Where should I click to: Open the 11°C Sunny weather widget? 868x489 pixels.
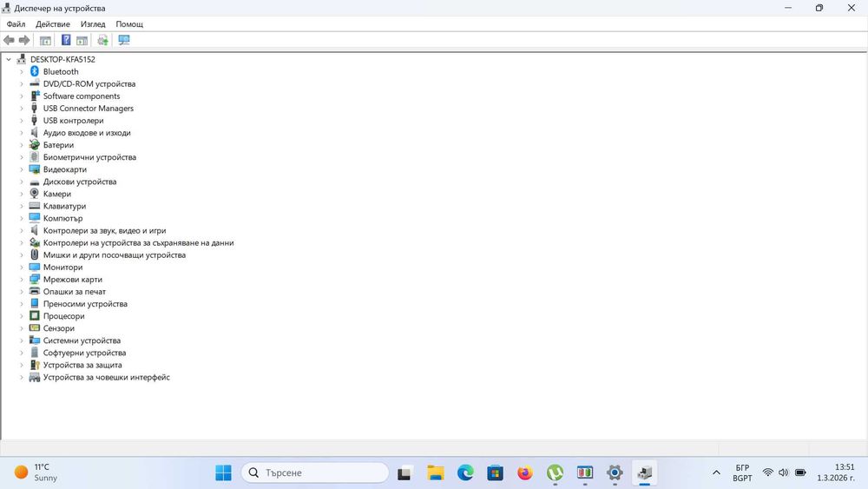(x=36, y=472)
